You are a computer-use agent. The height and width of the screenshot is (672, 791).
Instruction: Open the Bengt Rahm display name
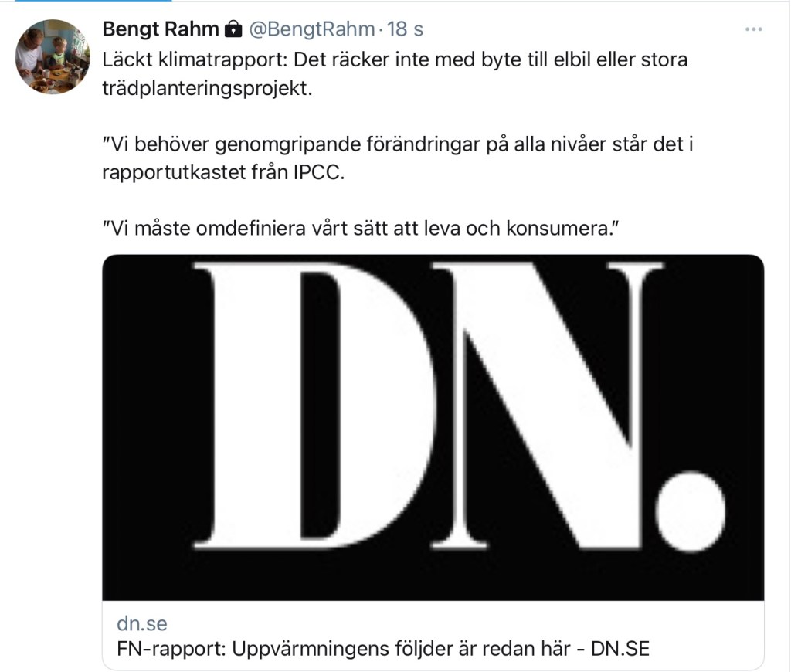(x=160, y=30)
